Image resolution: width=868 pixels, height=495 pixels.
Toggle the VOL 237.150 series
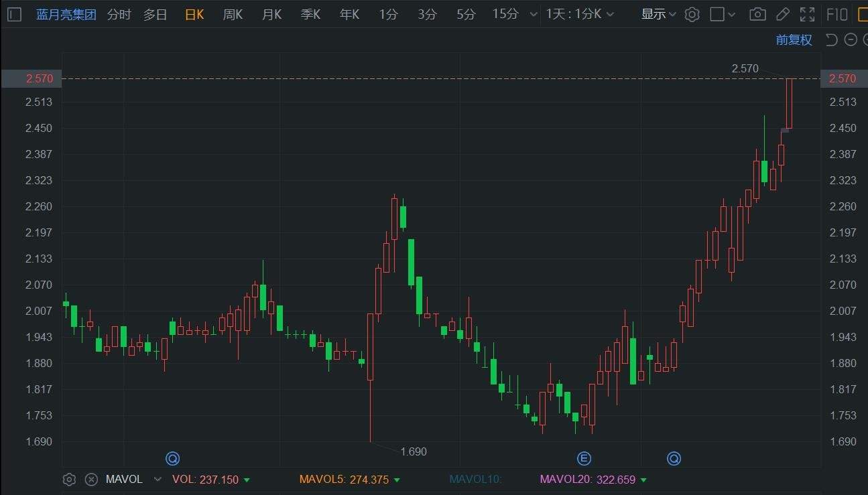(210, 480)
